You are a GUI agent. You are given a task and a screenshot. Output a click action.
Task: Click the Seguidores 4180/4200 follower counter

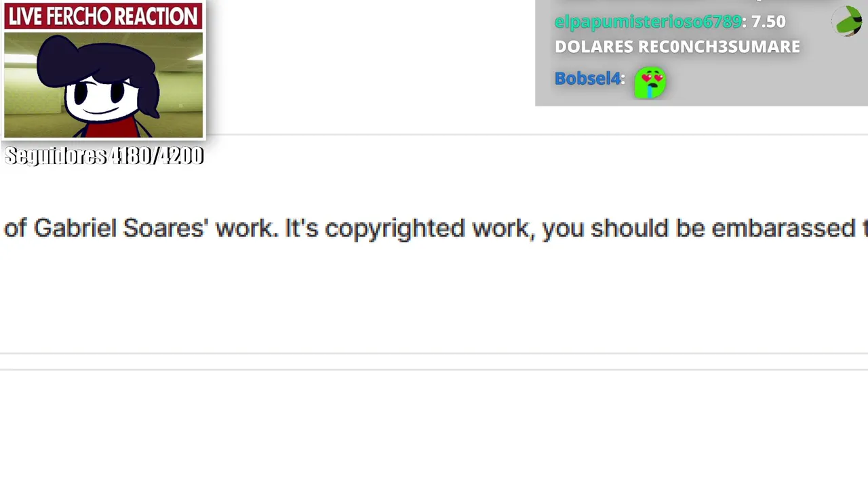point(104,156)
